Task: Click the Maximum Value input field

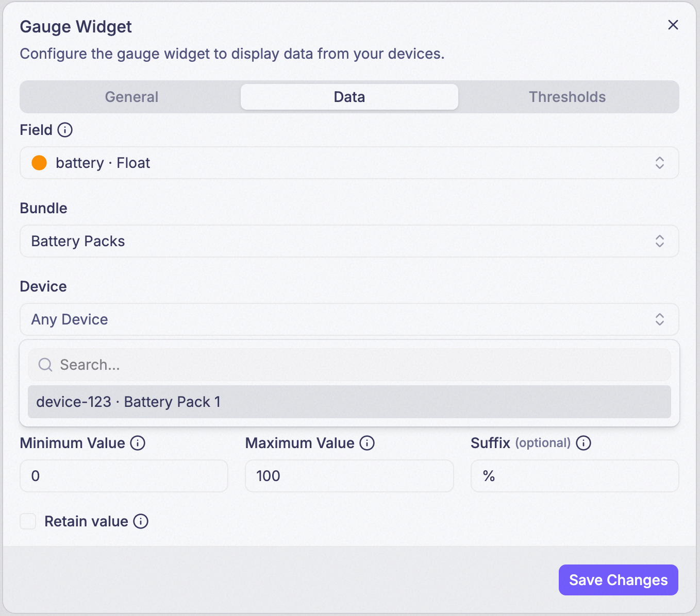Action: (349, 476)
